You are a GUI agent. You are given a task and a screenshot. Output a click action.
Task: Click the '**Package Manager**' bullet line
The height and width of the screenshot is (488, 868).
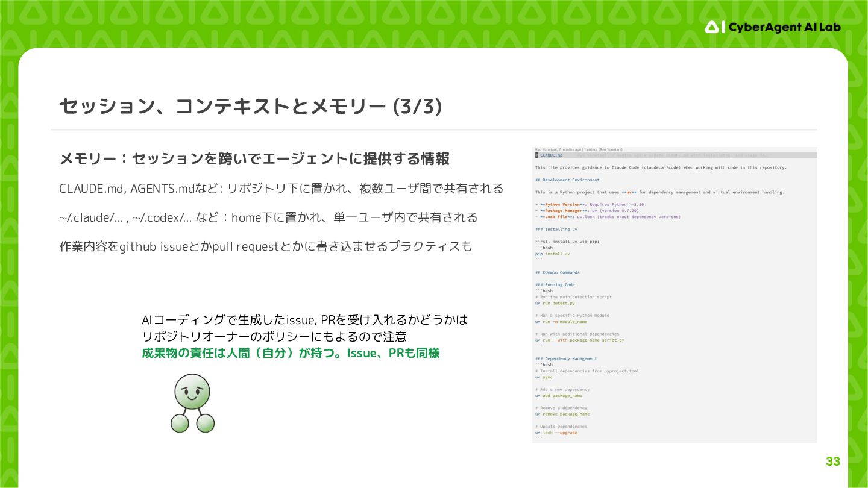(x=587, y=210)
